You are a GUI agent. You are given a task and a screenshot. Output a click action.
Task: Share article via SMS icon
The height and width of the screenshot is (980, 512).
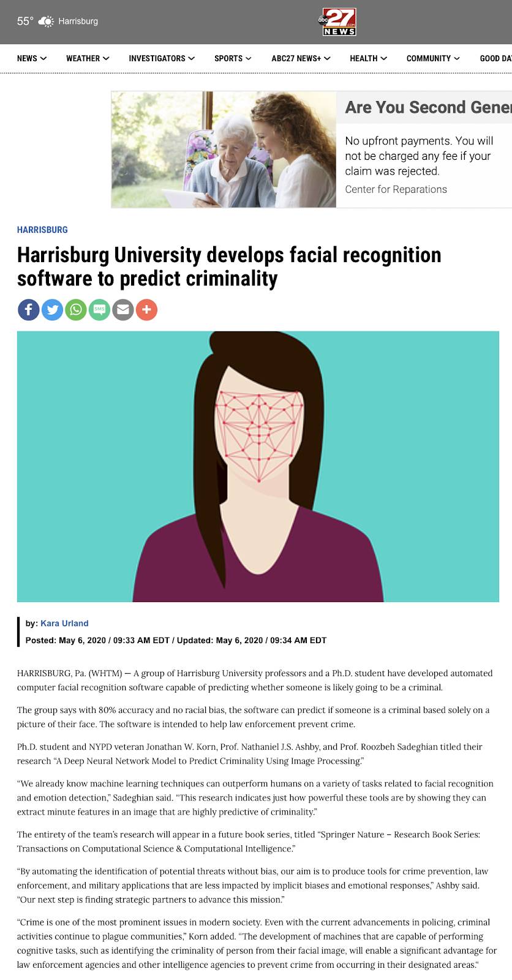99,309
